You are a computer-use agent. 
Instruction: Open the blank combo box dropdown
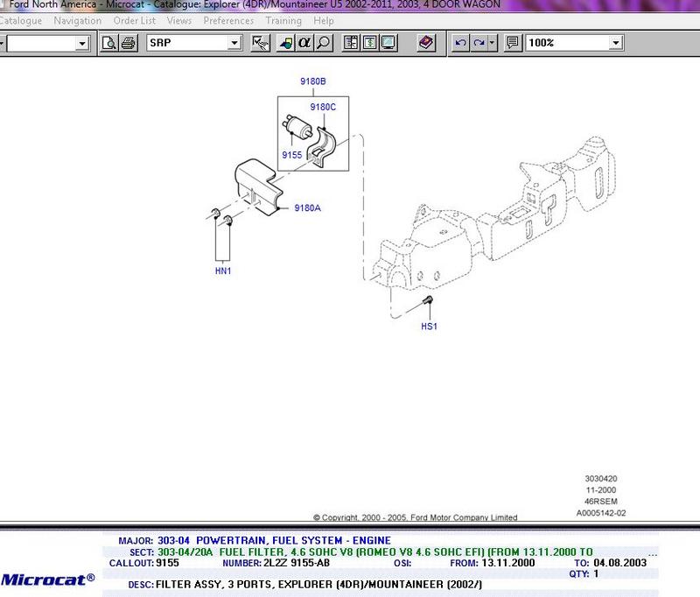coord(82,43)
